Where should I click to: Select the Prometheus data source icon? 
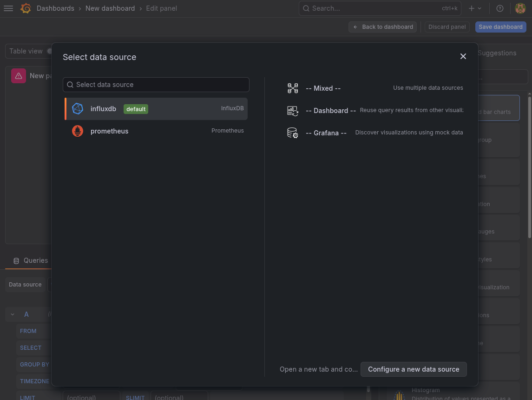click(77, 131)
